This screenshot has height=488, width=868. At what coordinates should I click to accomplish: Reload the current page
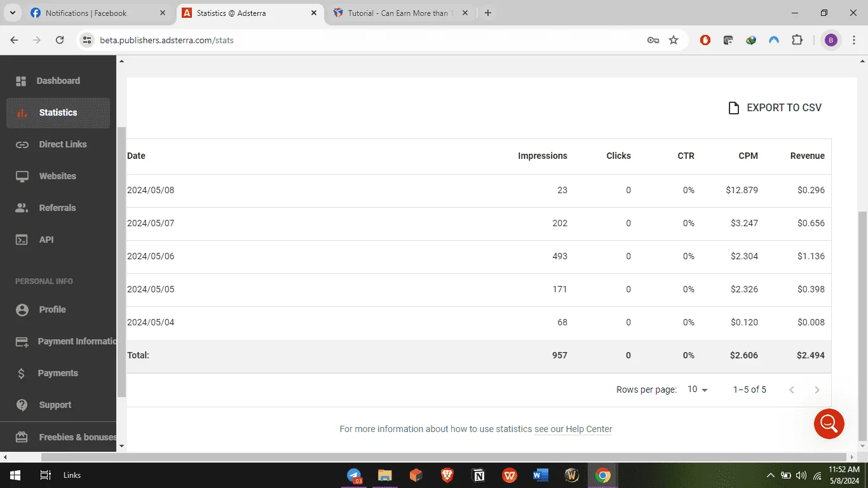(x=60, y=40)
